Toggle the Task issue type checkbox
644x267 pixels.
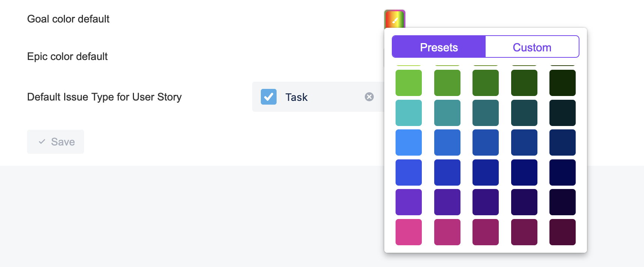(269, 97)
